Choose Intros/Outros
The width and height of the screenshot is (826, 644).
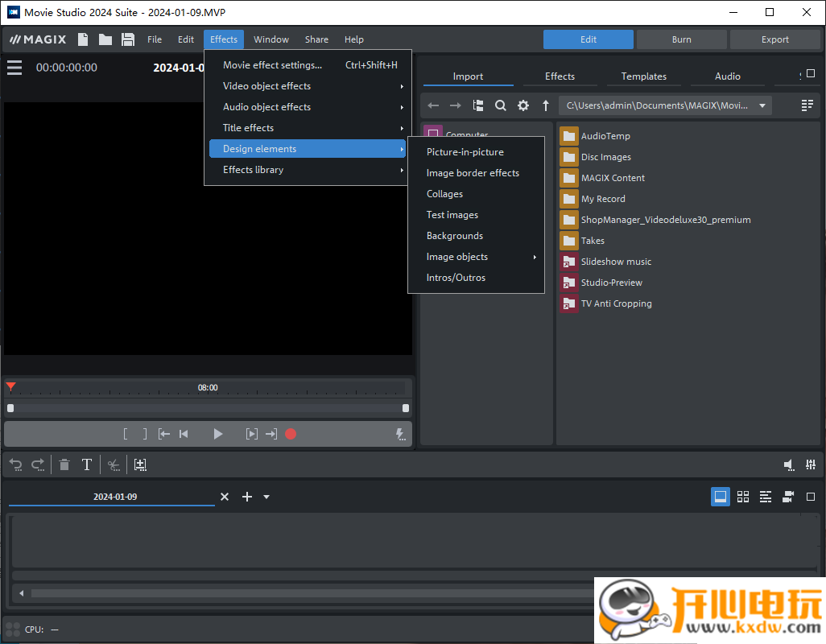coord(477,278)
